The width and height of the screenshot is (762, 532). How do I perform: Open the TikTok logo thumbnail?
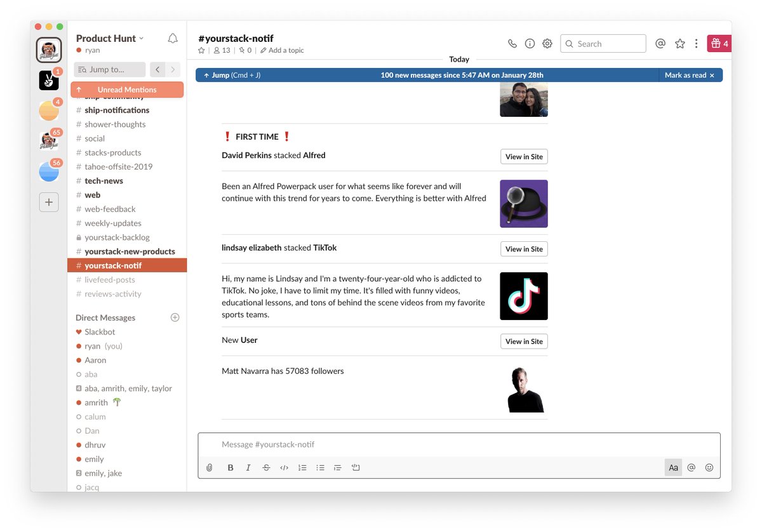tap(524, 296)
